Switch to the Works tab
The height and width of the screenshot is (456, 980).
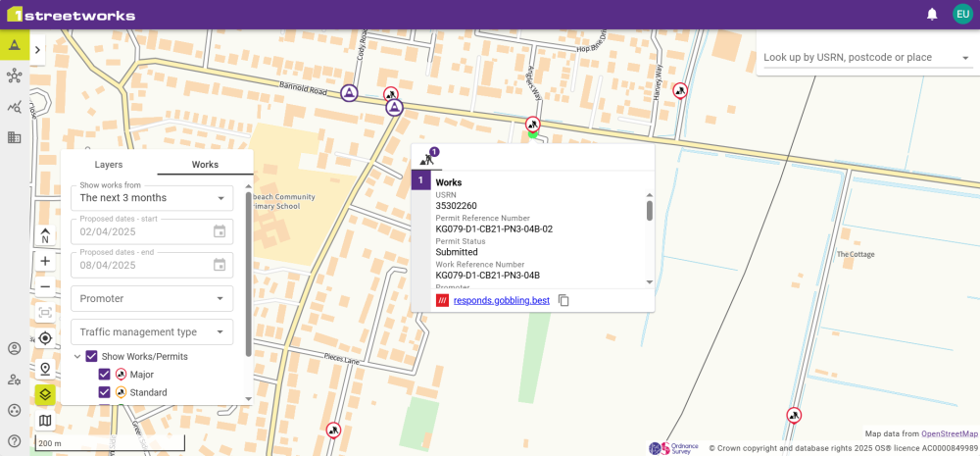click(x=205, y=165)
